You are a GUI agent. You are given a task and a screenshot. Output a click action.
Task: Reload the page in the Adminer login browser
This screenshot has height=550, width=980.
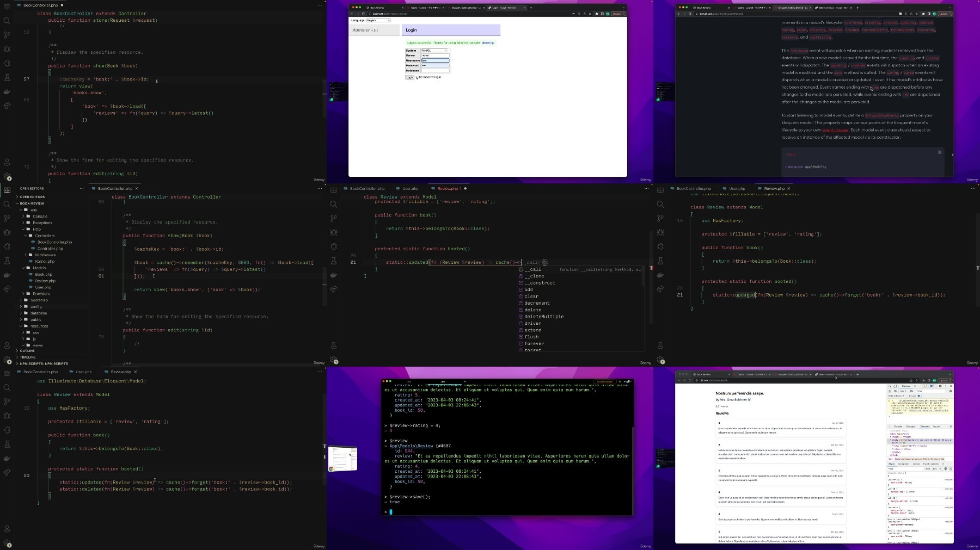coord(363,14)
